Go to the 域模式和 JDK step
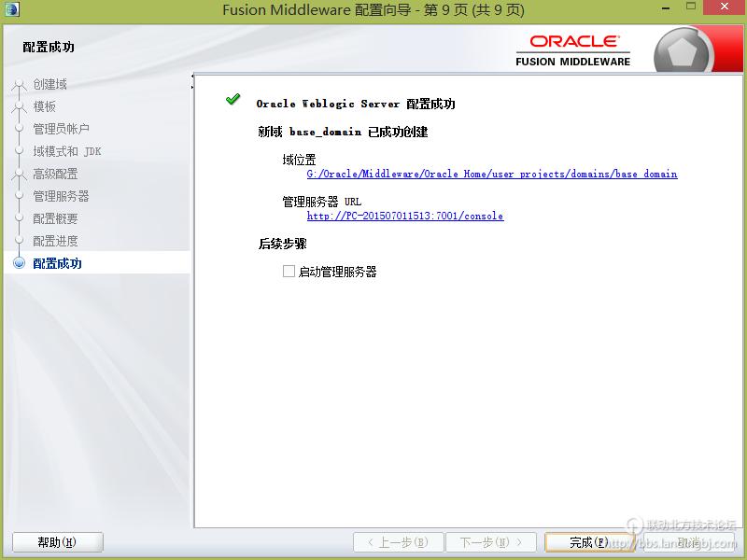Viewport: 747px width, 560px height. click(67, 151)
